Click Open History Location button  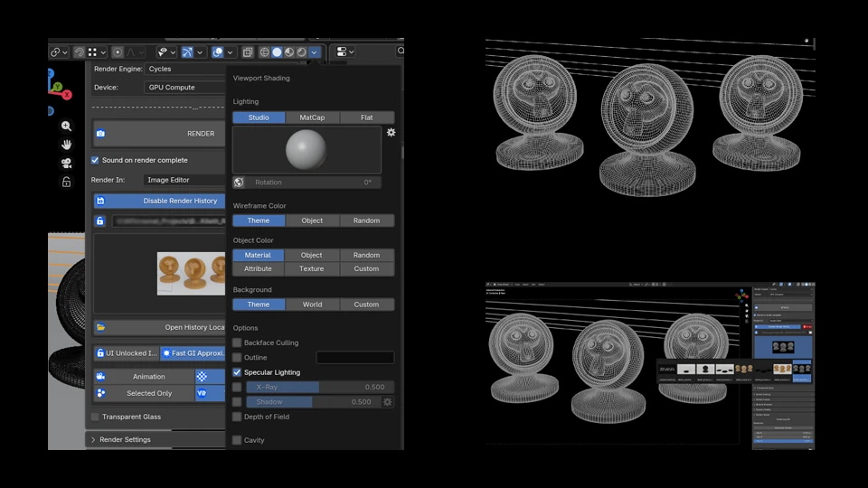coord(159,327)
